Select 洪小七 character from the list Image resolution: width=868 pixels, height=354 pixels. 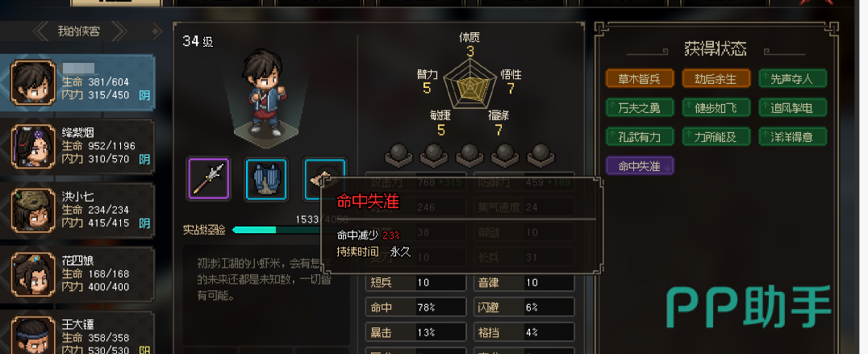coord(77,210)
